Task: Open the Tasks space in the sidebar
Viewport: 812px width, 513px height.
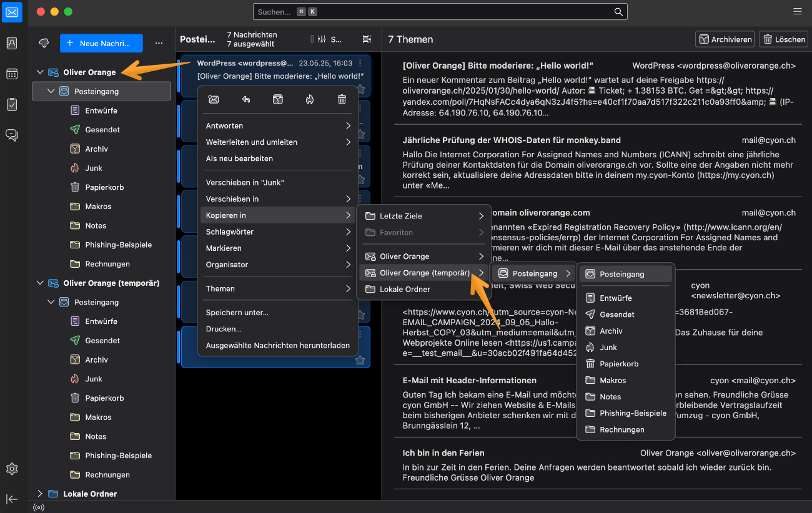Action: (12, 104)
